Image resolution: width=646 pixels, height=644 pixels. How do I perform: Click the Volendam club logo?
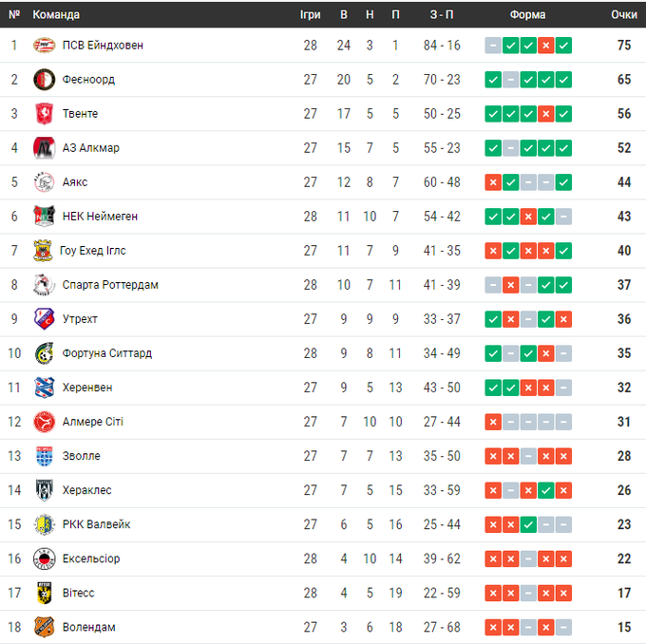pyautogui.click(x=45, y=627)
